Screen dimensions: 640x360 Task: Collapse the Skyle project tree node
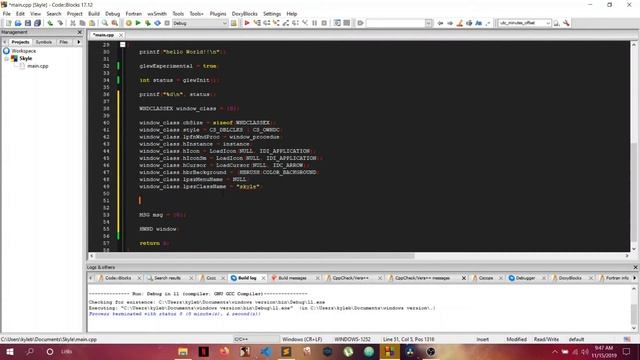[x=7, y=58]
